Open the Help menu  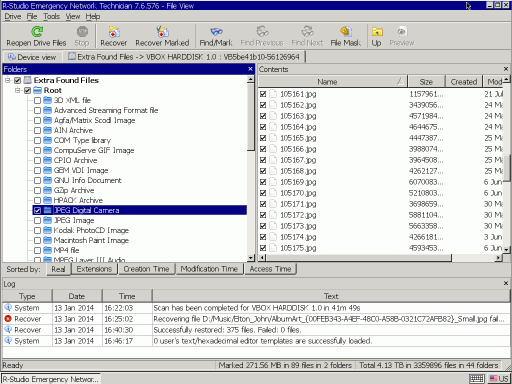pyautogui.click(x=93, y=16)
